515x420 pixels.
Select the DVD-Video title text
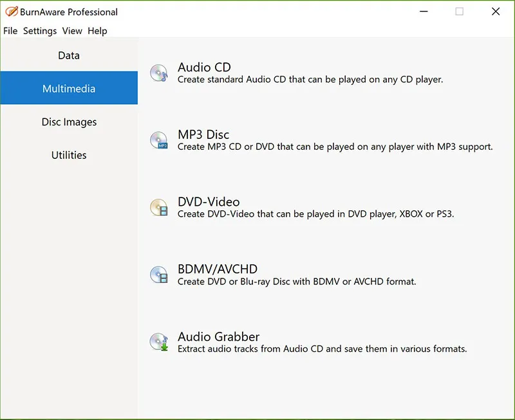click(x=209, y=202)
